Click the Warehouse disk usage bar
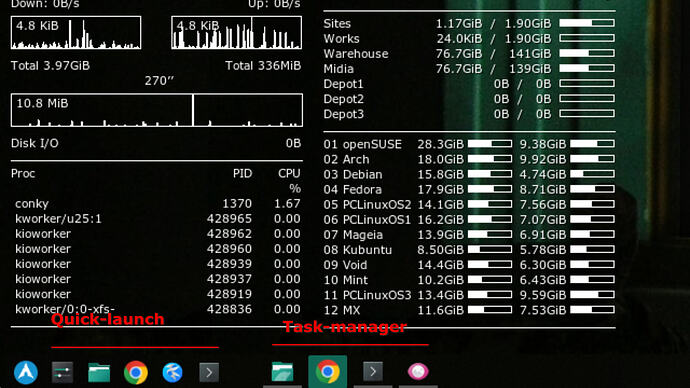 coord(587,53)
